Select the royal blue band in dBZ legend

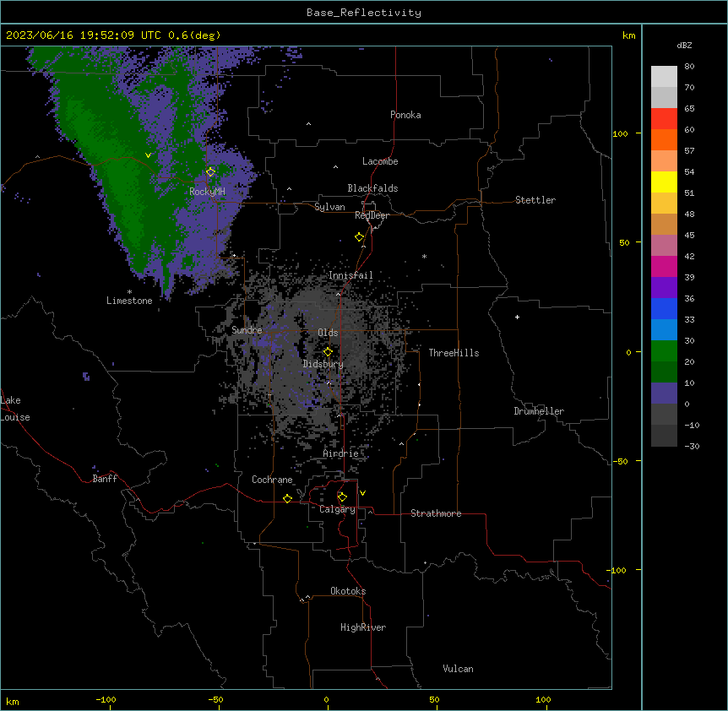[x=664, y=308]
